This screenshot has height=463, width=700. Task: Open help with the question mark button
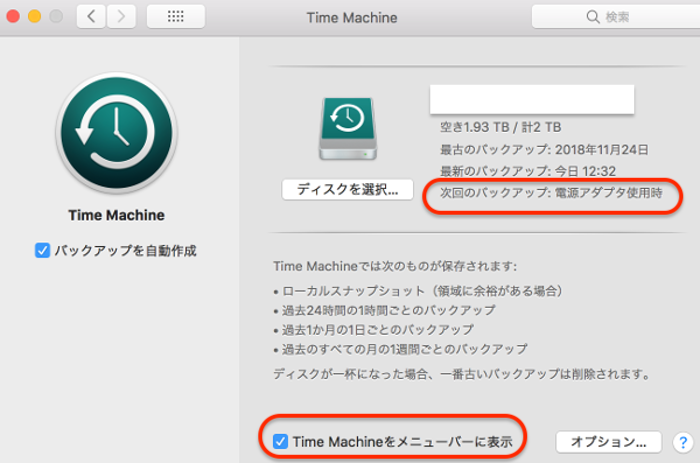683,442
